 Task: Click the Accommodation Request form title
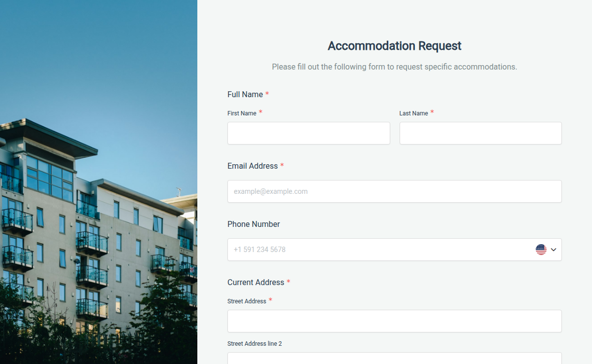(x=394, y=45)
